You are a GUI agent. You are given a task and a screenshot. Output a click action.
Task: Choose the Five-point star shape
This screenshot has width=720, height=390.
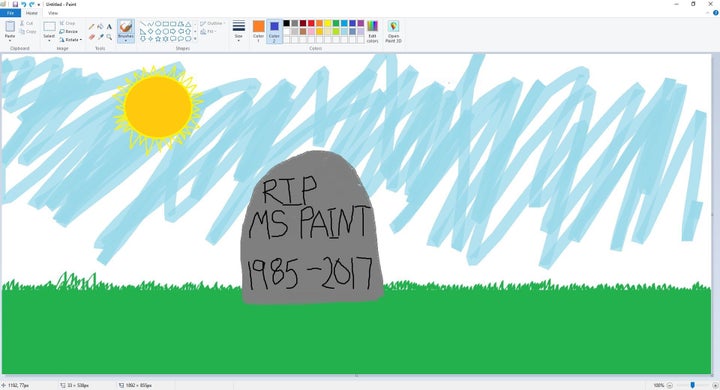[x=158, y=39]
